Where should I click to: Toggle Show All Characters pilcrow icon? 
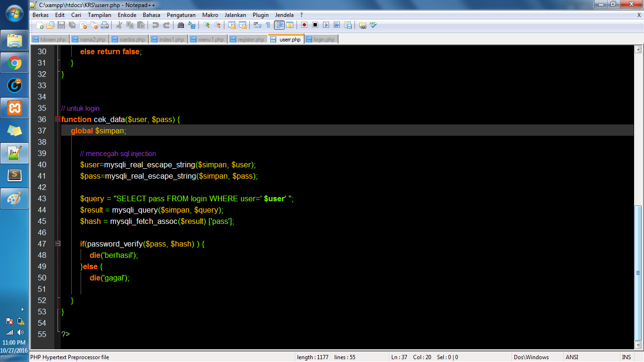tap(268, 25)
